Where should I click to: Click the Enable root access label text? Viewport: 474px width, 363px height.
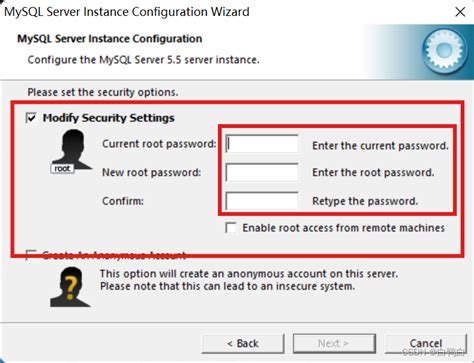click(x=344, y=228)
